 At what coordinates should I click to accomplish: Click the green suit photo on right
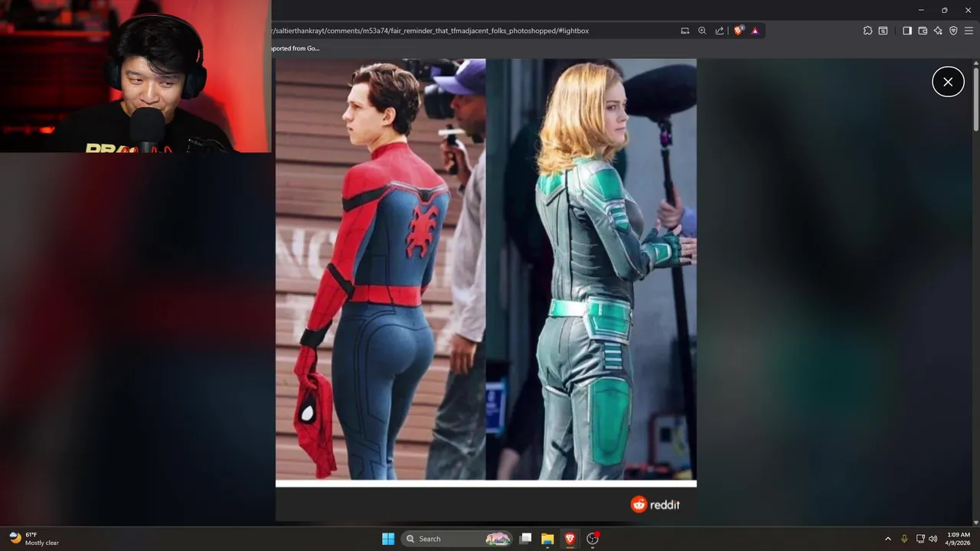click(x=591, y=269)
